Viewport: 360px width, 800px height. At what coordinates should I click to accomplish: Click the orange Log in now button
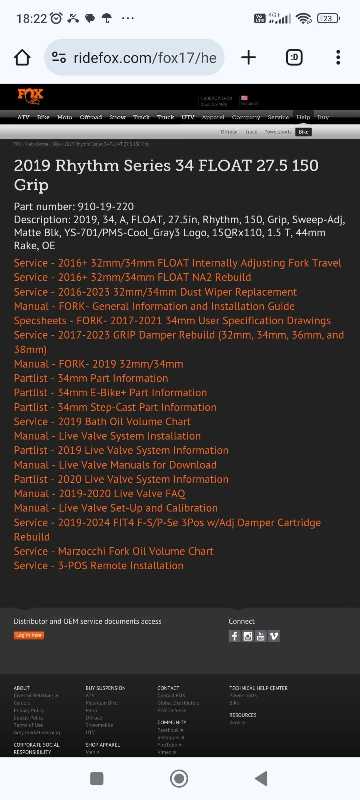(x=29, y=635)
